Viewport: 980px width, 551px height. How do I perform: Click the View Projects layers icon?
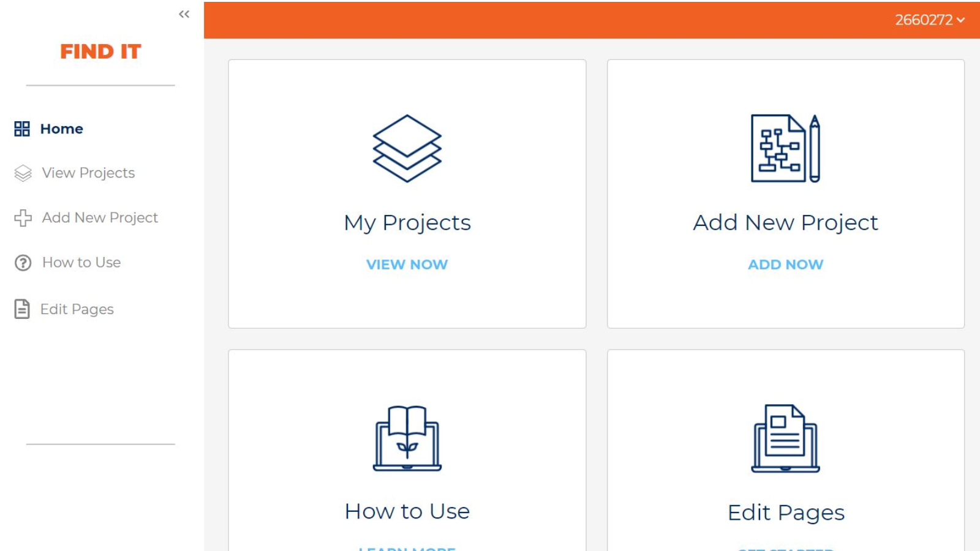(x=23, y=173)
